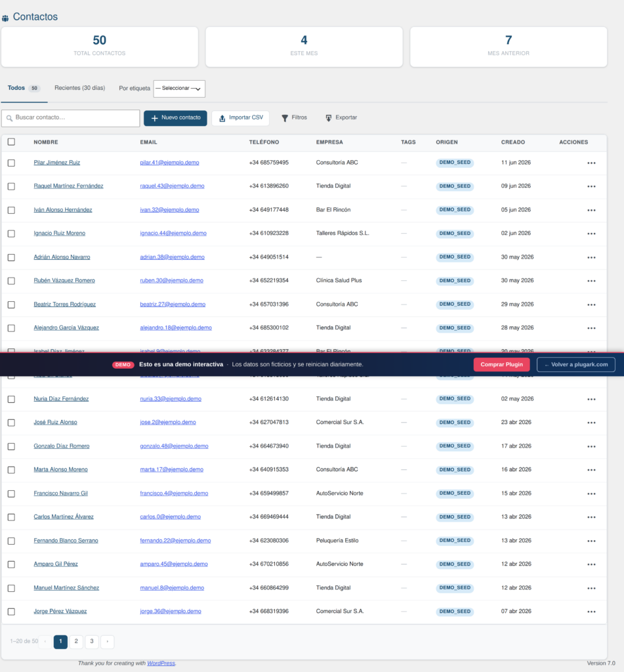Viewport: 624px width, 672px height.
Task: Toggle the select-all checkbox in table header
Action: (x=11, y=142)
